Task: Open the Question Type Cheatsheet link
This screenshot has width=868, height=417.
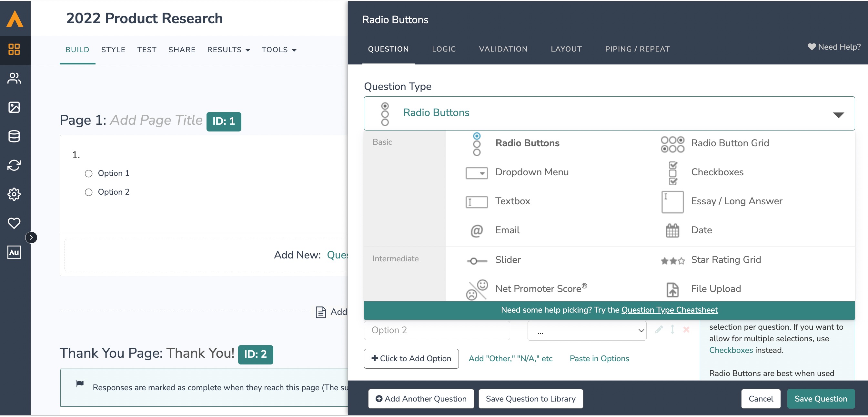Action: click(x=669, y=310)
